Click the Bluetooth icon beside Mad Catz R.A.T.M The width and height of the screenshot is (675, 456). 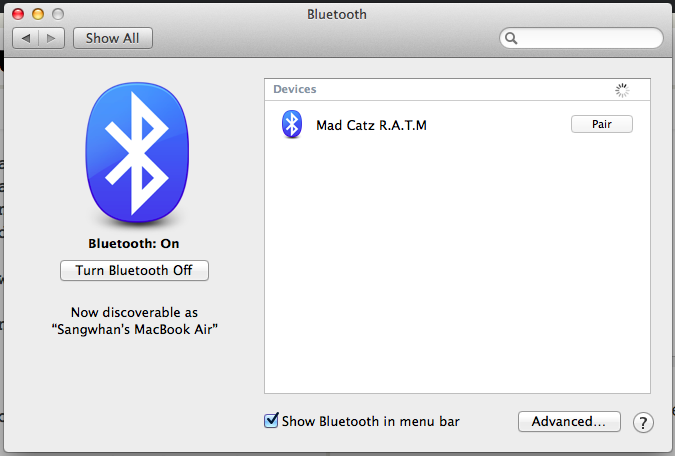tap(291, 124)
